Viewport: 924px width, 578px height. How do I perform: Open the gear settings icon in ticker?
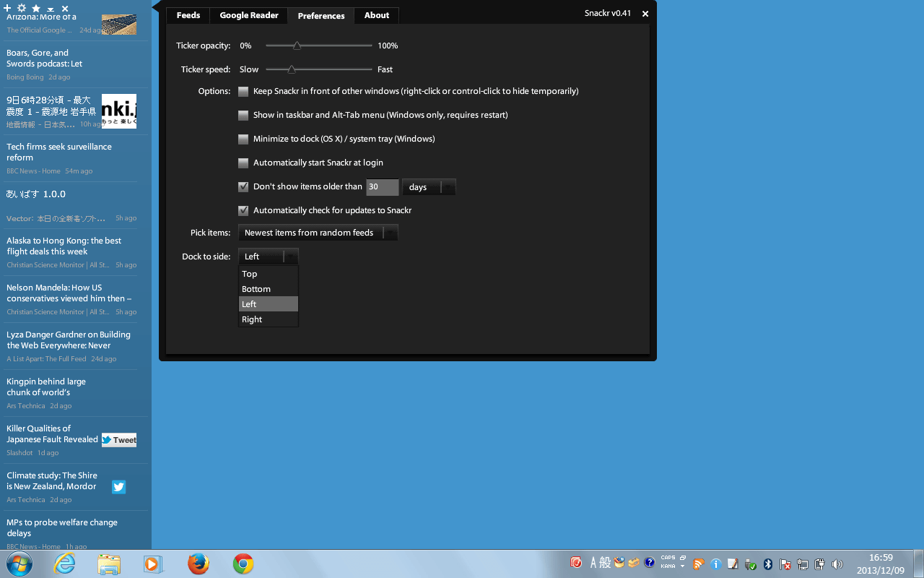(x=22, y=8)
